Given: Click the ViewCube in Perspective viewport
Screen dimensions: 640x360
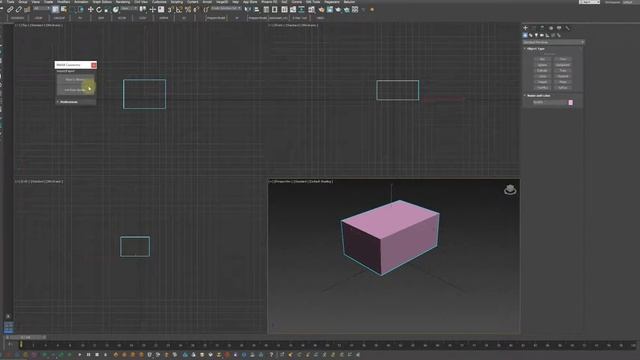Looking at the screenshot, I should (510, 190).
